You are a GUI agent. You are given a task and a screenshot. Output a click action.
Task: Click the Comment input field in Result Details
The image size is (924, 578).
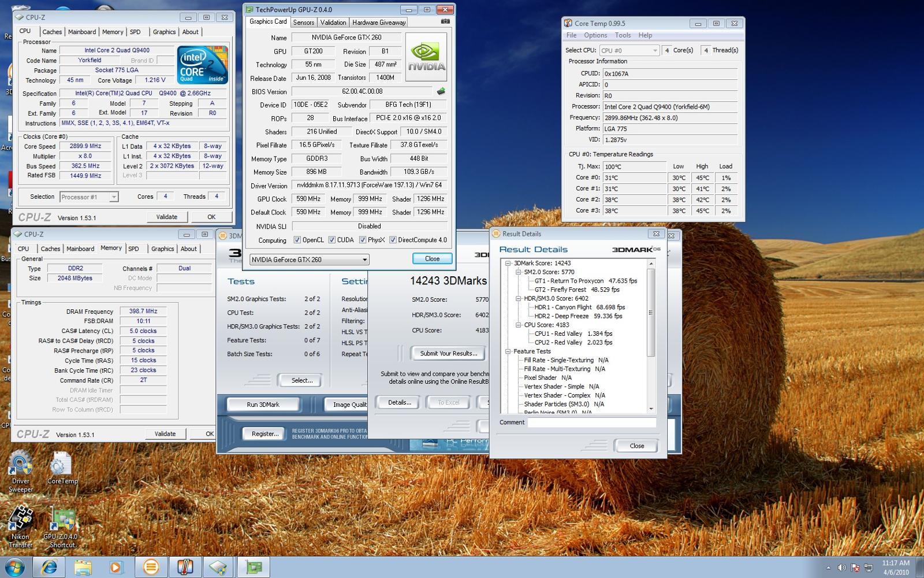click(x=592, y=423)
